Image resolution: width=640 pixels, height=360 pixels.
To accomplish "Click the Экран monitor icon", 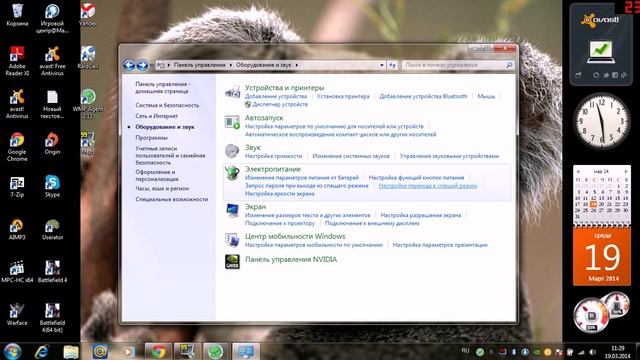I will point(232,211).
